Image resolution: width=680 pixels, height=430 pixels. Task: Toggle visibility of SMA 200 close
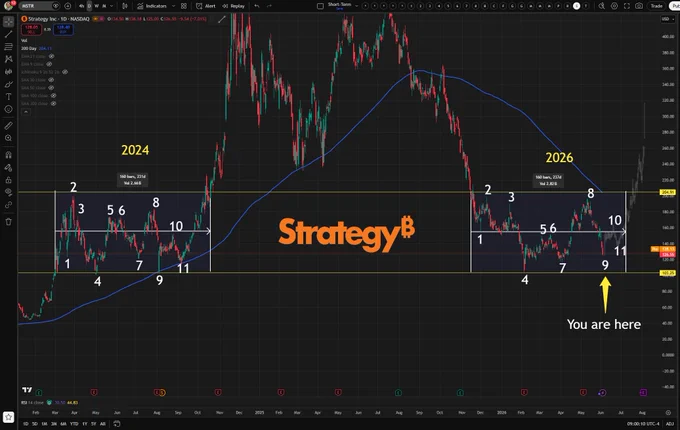53,104
